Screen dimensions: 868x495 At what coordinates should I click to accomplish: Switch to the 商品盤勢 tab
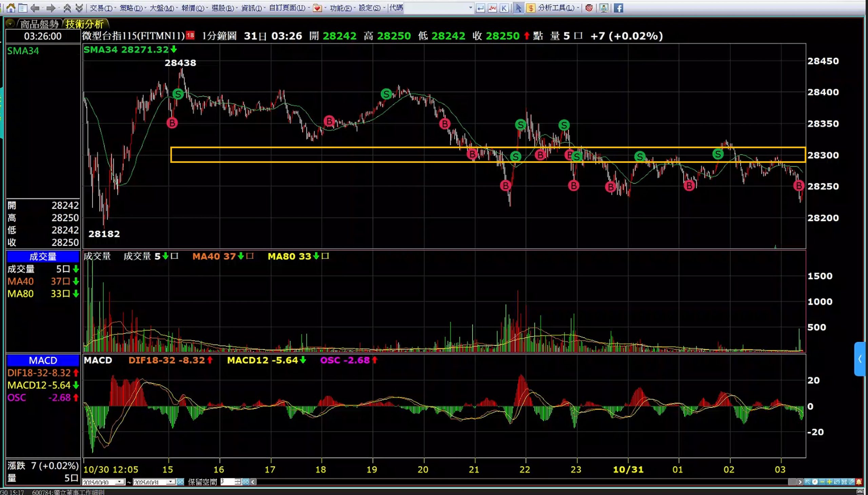[39, 24]
